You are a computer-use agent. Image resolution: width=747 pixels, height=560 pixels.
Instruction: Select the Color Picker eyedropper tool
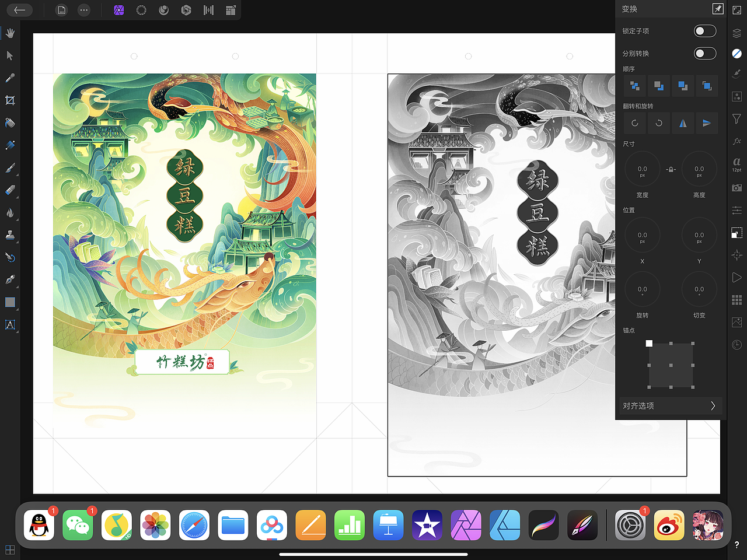pyautogui.click(x=10, y=78)
